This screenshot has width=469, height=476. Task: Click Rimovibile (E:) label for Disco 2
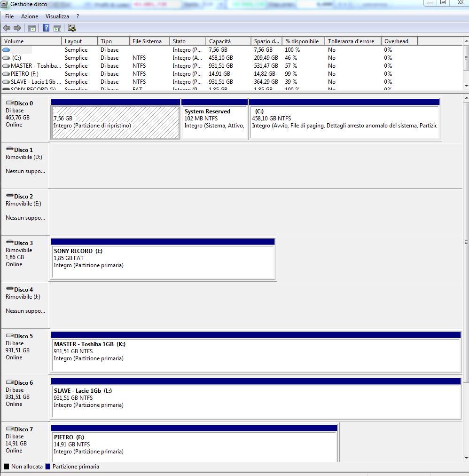23,203
